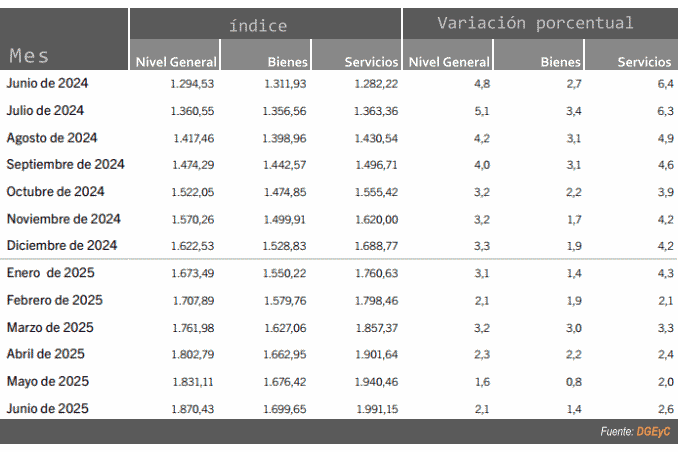
Task: Click the DGEyC source link
Action: tap(653, 431)
